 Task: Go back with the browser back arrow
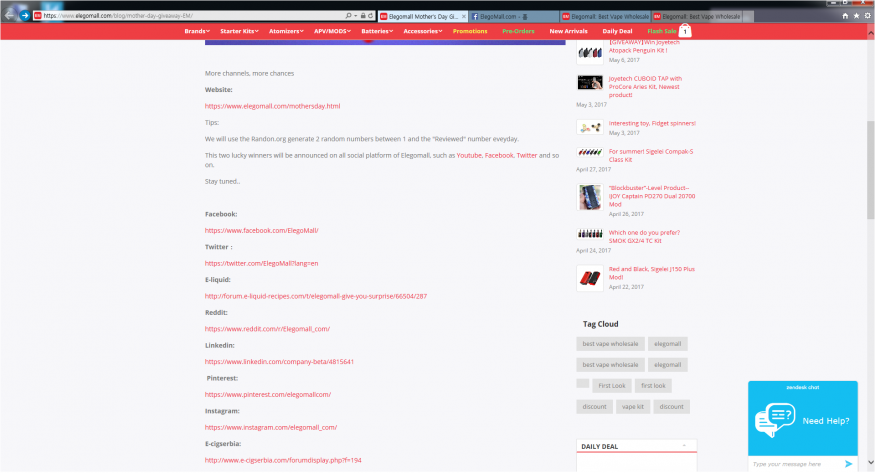pos(9,15)
